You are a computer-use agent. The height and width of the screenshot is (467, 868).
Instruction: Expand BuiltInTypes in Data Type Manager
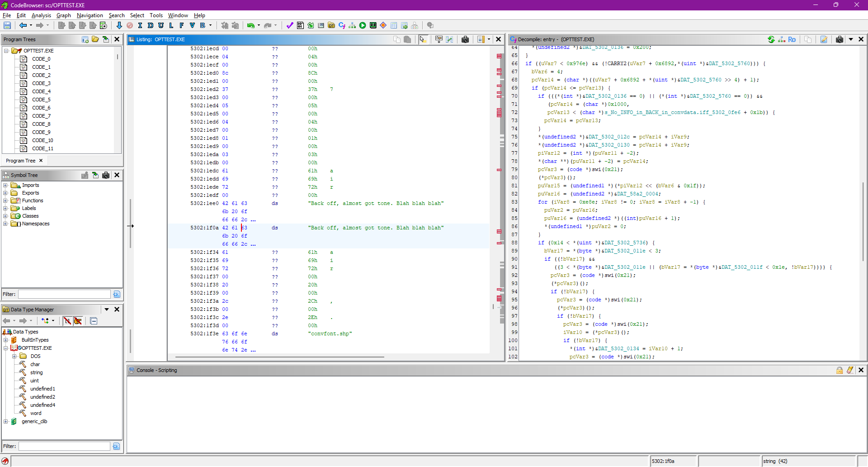[x=6, y=340]
